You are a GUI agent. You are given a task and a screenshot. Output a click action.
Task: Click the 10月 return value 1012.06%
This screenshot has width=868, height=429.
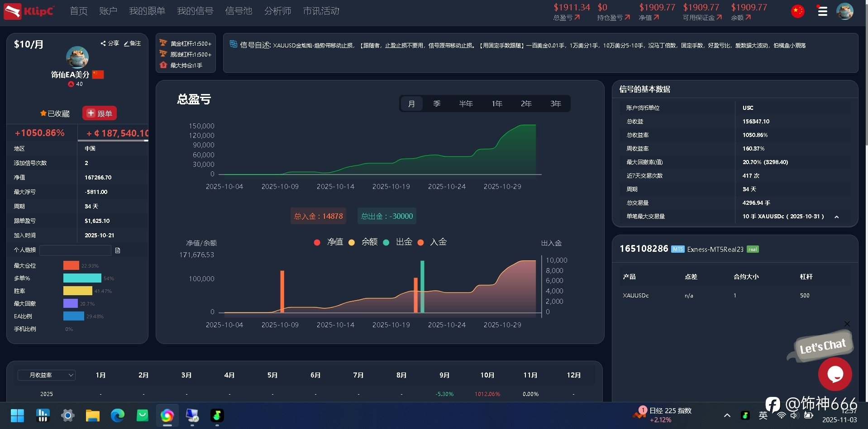coord(487,394)
